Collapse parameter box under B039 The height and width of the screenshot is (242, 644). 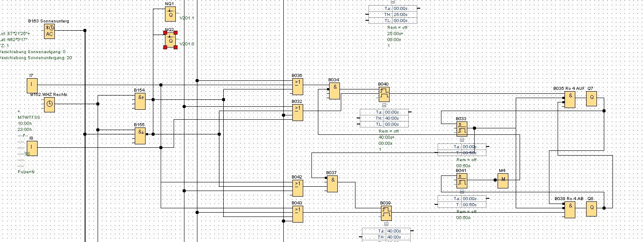click(386, 224)
